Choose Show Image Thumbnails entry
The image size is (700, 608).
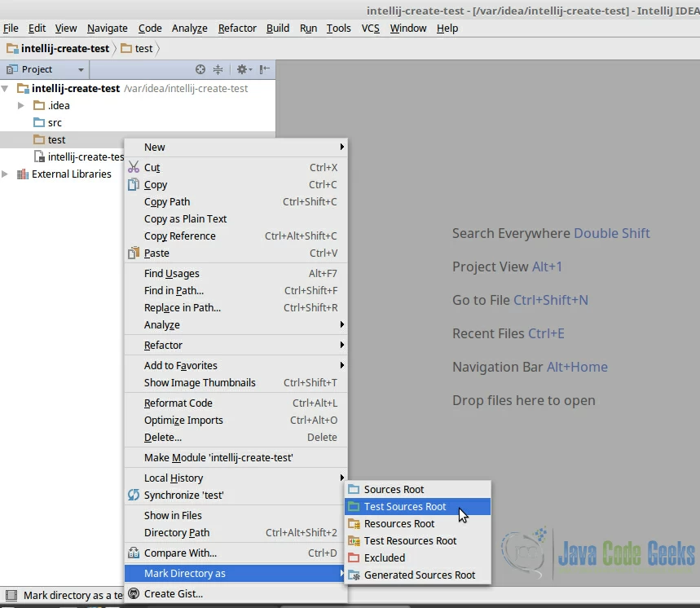tap(236, 382)
